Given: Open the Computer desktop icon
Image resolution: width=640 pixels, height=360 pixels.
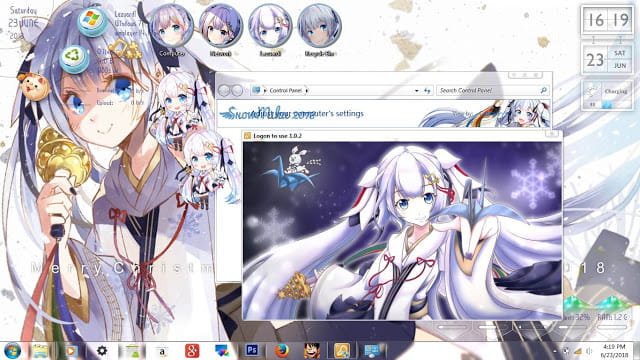Looking at the screenshot, I should [x=171, y=26].
